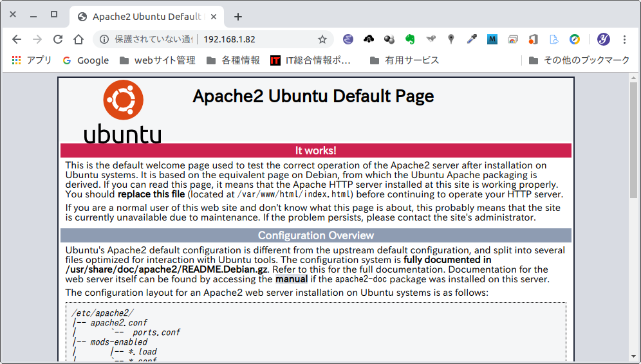Screen dimensions: 641x364
Task: Open a new tab with plus button
Action: tap(238, 17)
